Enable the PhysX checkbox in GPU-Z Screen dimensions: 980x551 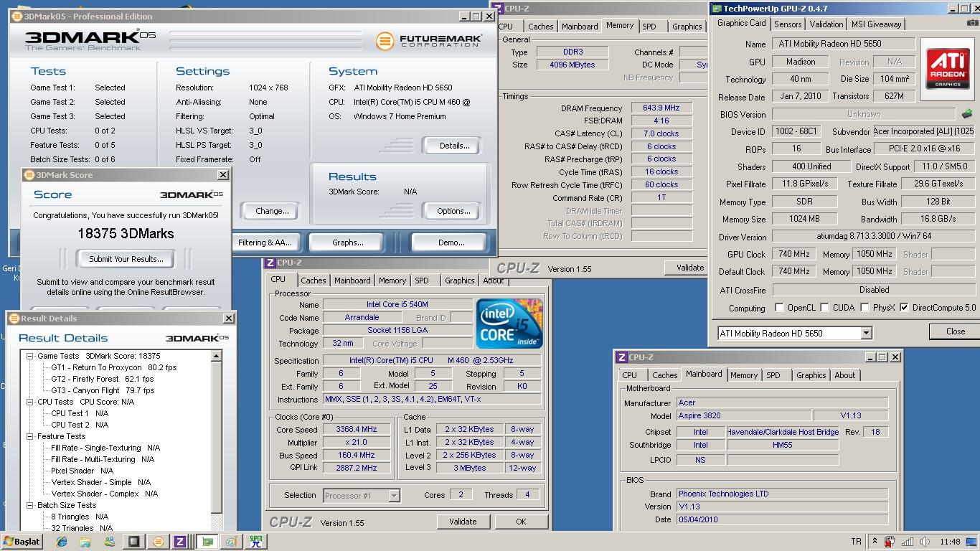pyautogui.click(x=864, y=308)
